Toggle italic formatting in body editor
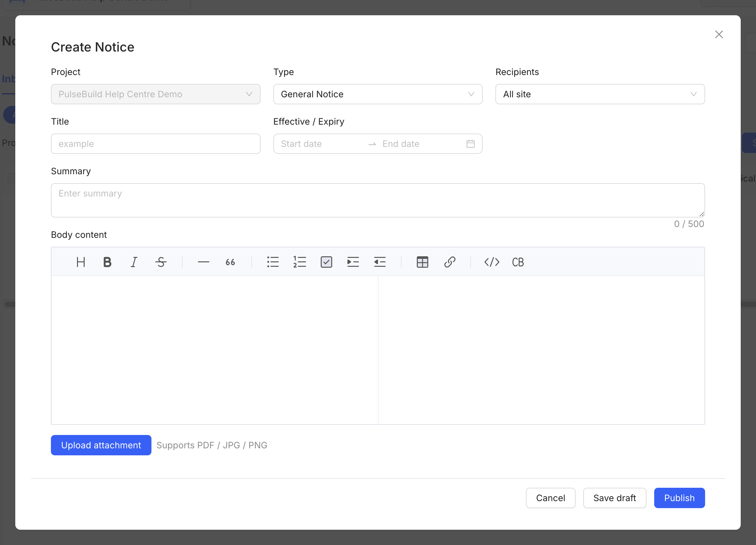 [134, 262]
